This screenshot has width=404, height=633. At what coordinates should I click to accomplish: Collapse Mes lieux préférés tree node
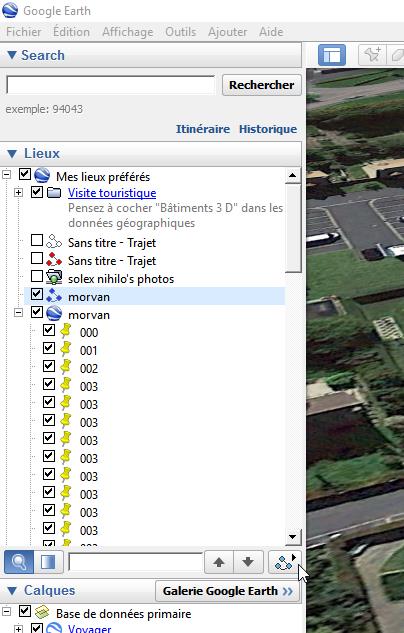(x=6, y=175)
